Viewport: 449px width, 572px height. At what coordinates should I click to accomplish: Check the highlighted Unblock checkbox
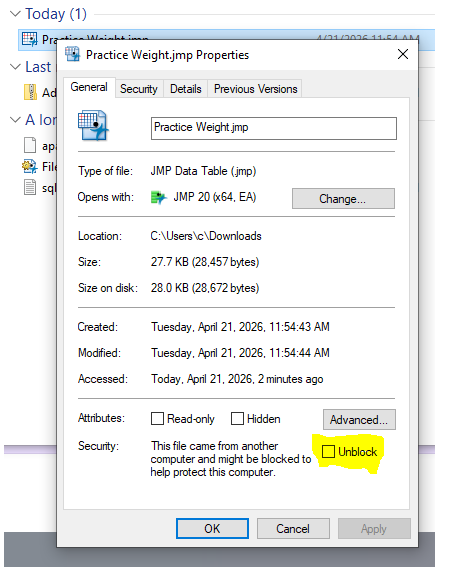pyautogui.click(x=328, y=451)
